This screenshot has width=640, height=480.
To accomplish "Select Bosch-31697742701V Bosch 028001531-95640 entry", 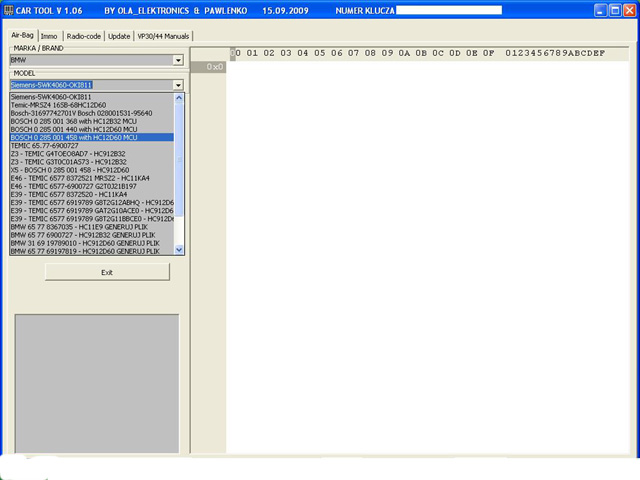I will point(92,113).
